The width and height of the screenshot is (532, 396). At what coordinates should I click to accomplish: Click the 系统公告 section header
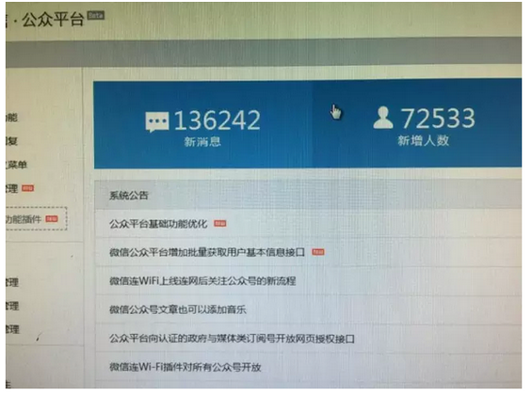(129, 196)
